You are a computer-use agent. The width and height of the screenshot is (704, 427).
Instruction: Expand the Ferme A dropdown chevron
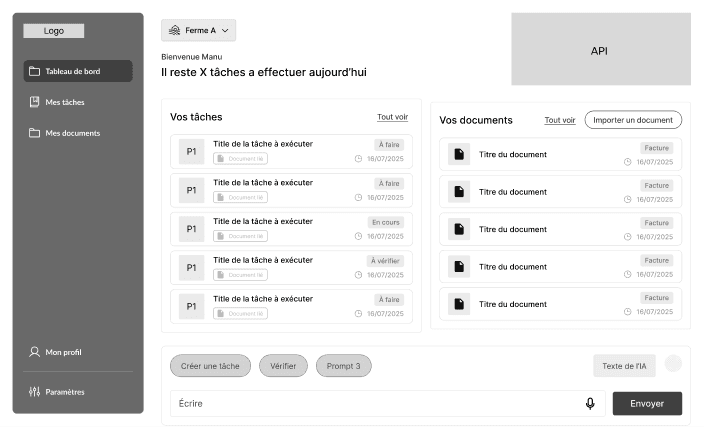(x=225, y=31)
